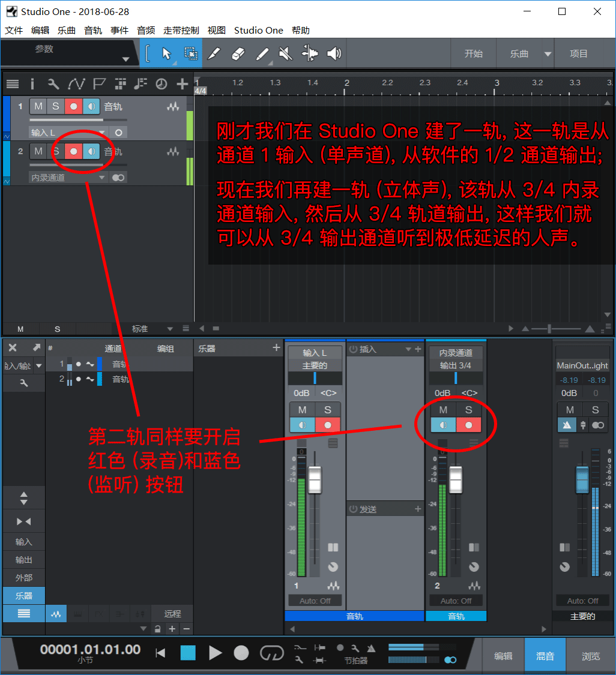This screenshot has height=675, width=616.
Task: Show 外部 external devices panel
Action: tap(23, 578)
